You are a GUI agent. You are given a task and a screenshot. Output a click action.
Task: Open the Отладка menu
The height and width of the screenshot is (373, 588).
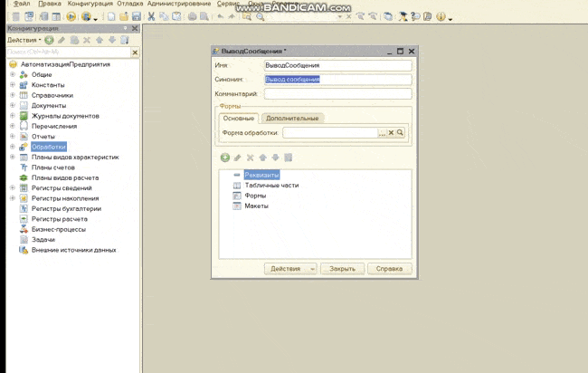(x=129, y=4)
